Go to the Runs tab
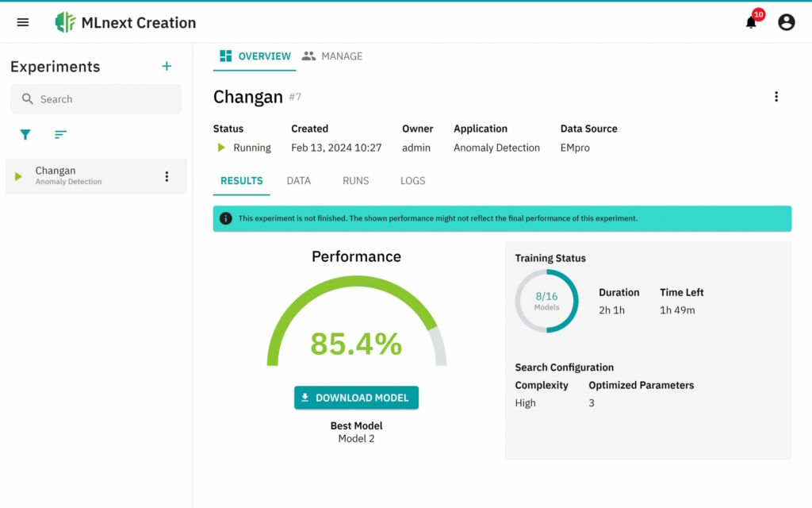Viewport: 812px width, 508px height. tap(355, 181)
